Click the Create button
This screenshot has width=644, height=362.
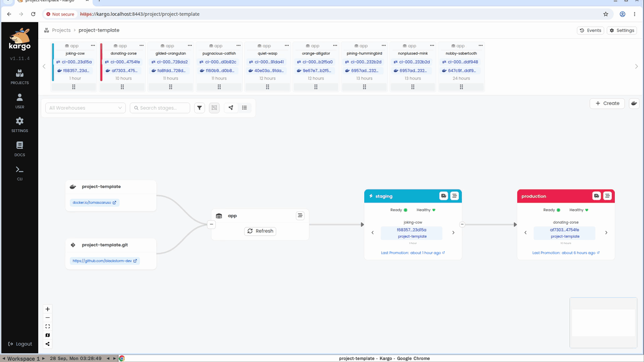coord(607,103)
